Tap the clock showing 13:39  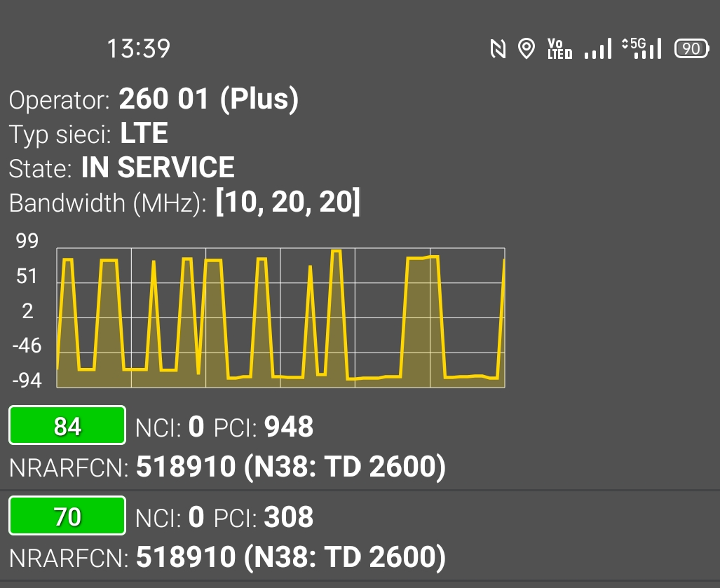click(138, 49)
